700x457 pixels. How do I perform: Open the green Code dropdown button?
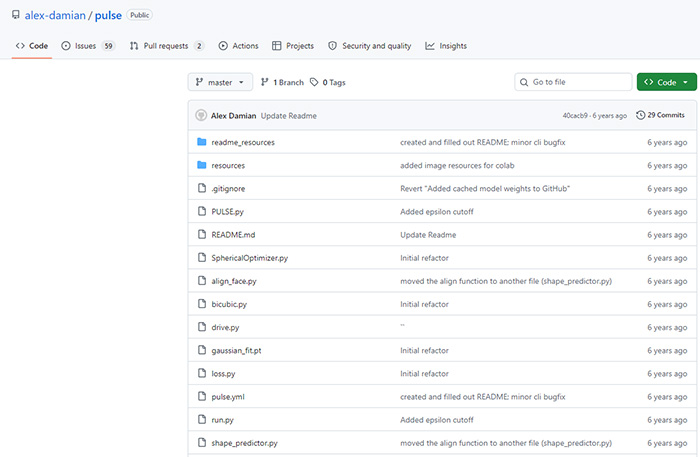pos(667,82)
